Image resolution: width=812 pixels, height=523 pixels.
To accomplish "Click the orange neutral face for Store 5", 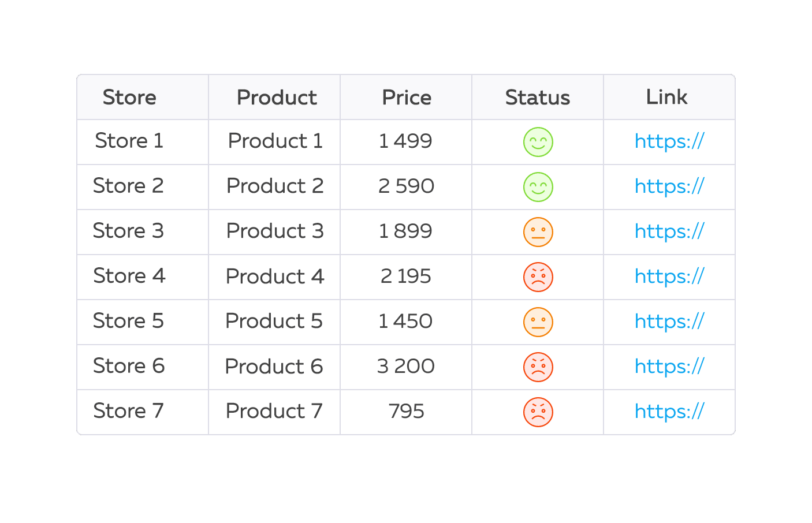I will click(538, 322).
